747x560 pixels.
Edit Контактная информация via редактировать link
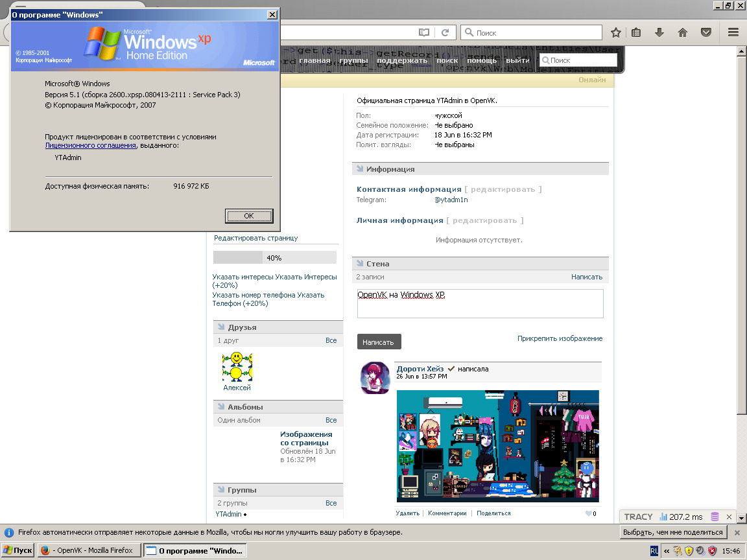[x=503, y=189]
